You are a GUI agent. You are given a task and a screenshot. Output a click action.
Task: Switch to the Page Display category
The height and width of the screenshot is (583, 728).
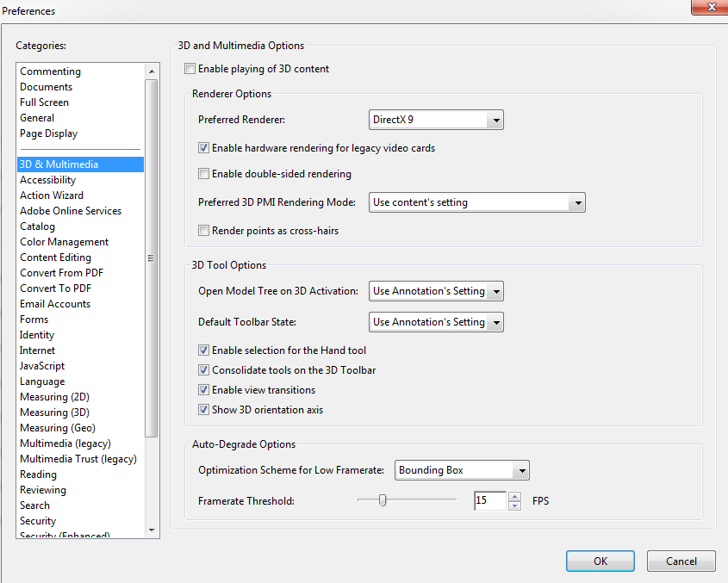pyautogui.click(x=48, y=133)
